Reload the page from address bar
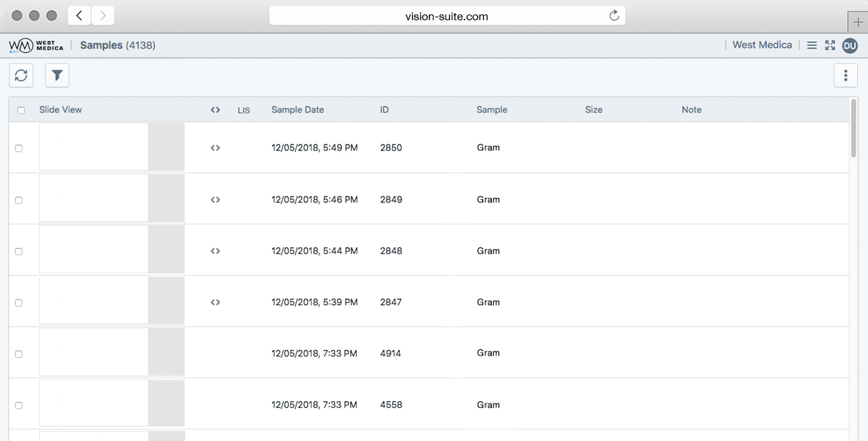This screenshot has width=868, height=441. click(614, 15)
